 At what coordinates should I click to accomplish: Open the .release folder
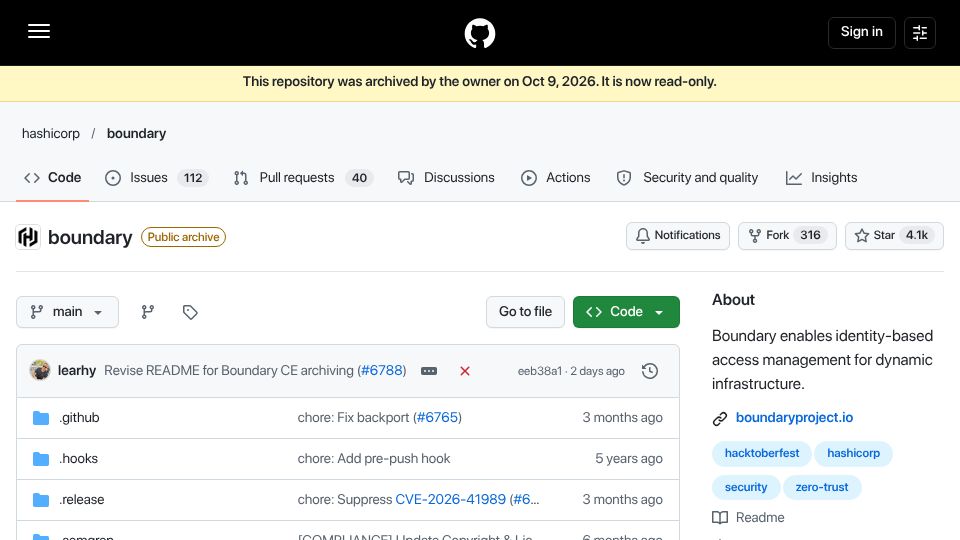[x=81, y=500]
